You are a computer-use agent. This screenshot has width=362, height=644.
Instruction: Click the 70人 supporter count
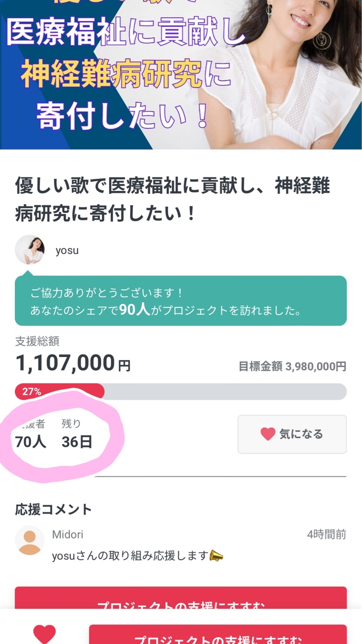[30, 442]
